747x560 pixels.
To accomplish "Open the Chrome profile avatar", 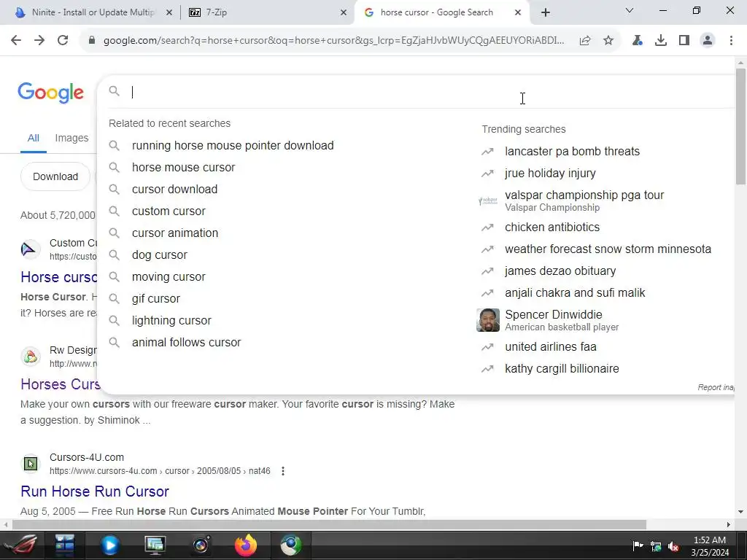I will coord(708,41).
